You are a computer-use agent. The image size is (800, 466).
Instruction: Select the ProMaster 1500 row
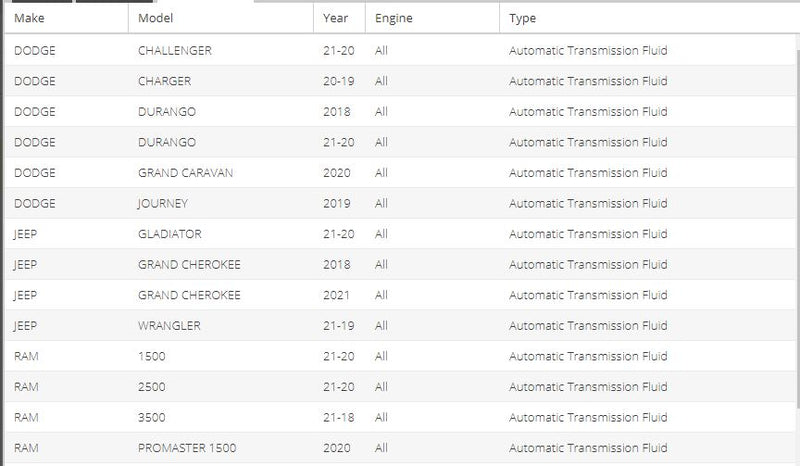click(187, 448)
